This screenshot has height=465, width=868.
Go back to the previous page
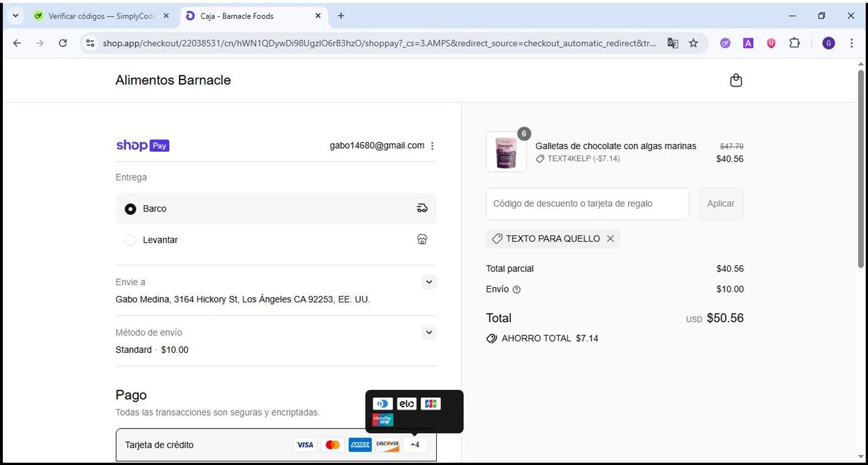(17, 43)
